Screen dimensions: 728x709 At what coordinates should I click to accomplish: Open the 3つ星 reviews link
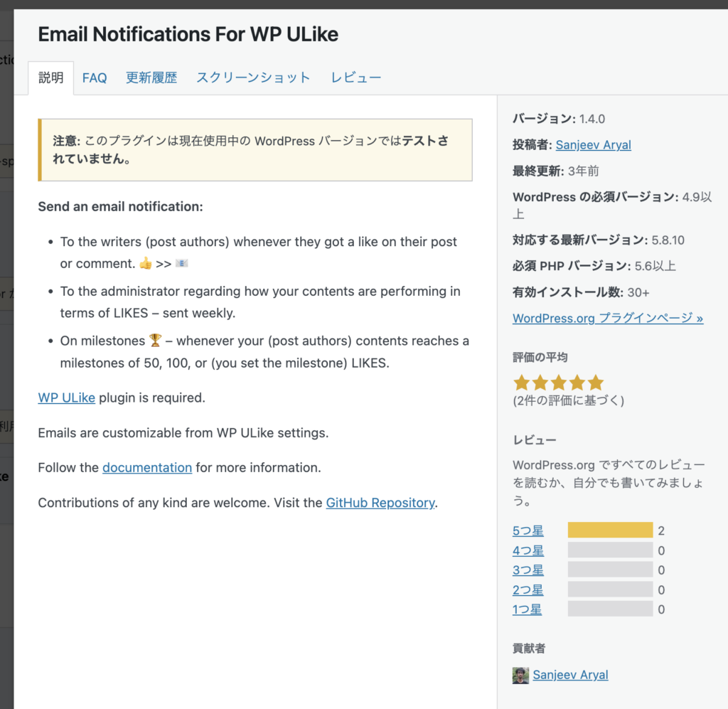528,570
